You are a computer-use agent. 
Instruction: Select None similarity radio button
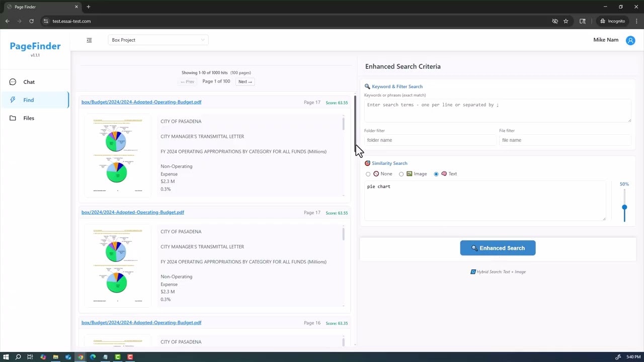(x=368, y=174)
